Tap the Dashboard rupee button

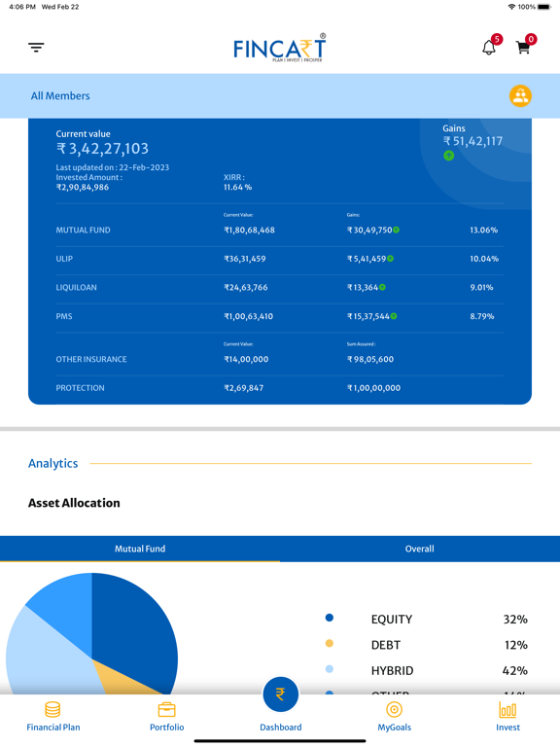pos(280,694)
